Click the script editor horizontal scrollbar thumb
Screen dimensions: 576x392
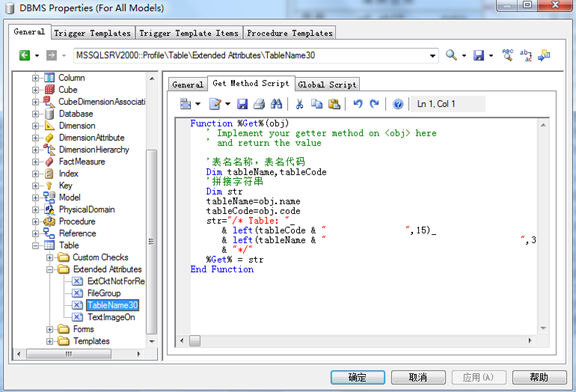point(195,341)
